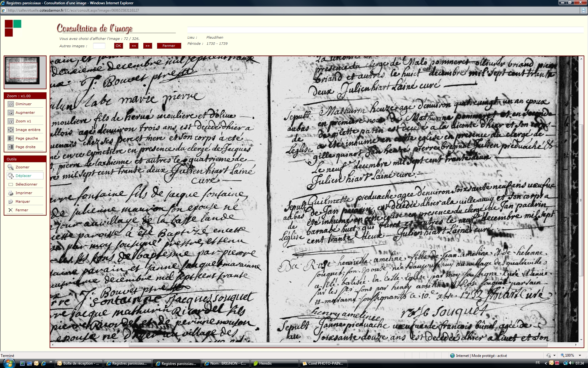Open the 100% zoom level dropdown
The width and height of the screenshot is (588, 368).
[x=580, y=355]
